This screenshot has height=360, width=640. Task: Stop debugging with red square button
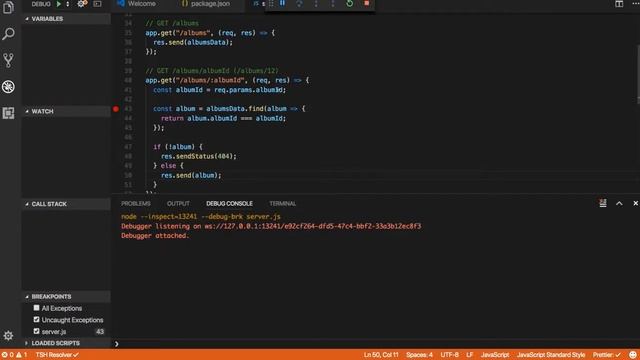367,3
